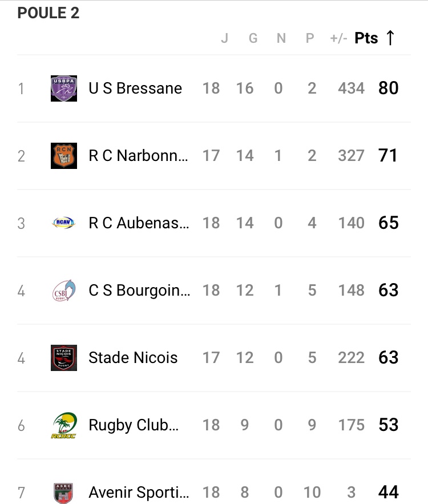
Task: Click the R C Aubenas RCAV logo
Action: pos(63,223)
